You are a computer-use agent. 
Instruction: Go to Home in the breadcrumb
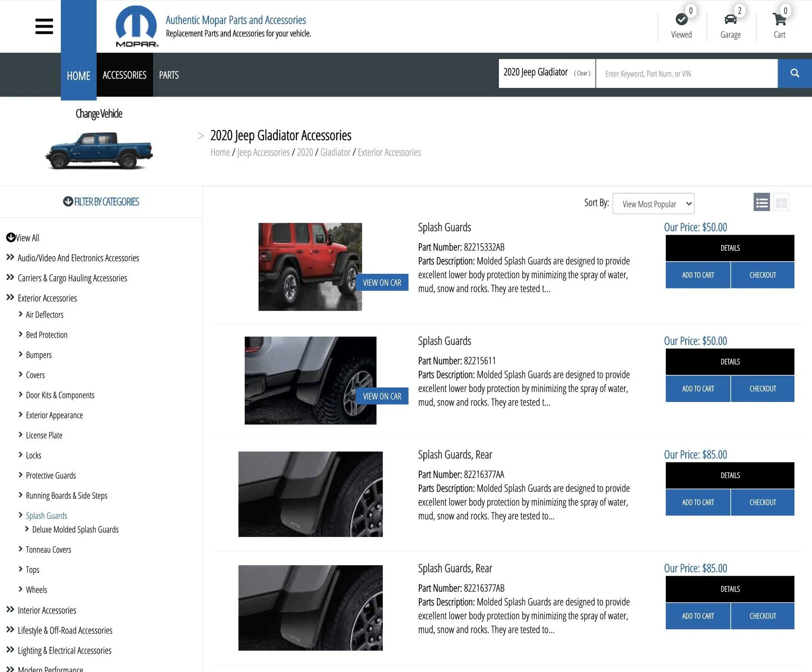pos(220,152)
